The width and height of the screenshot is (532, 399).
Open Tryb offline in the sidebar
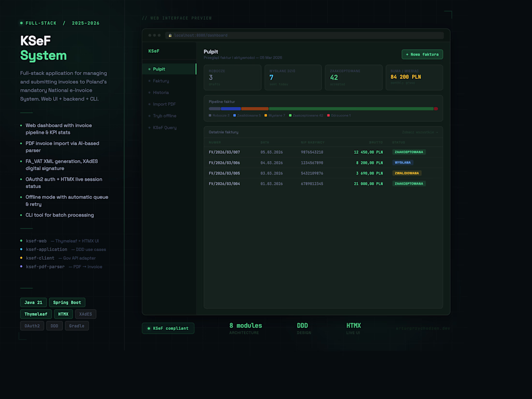pyautogui.click(x=169, y=116)
